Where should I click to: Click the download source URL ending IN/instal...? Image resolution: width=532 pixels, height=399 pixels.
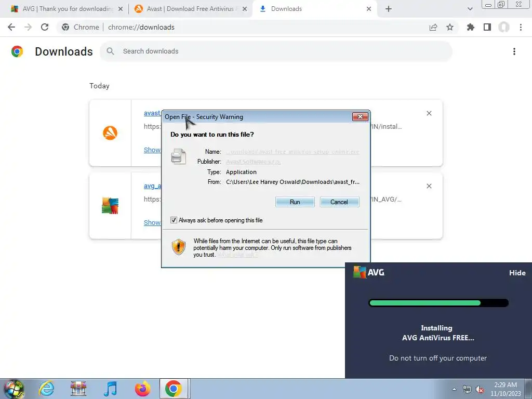pos(386,127)
